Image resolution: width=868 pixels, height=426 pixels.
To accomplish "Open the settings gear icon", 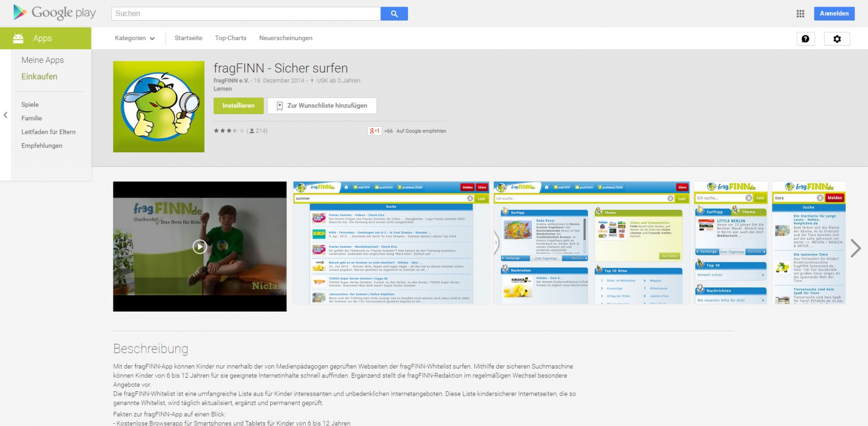I will point(837,38).
